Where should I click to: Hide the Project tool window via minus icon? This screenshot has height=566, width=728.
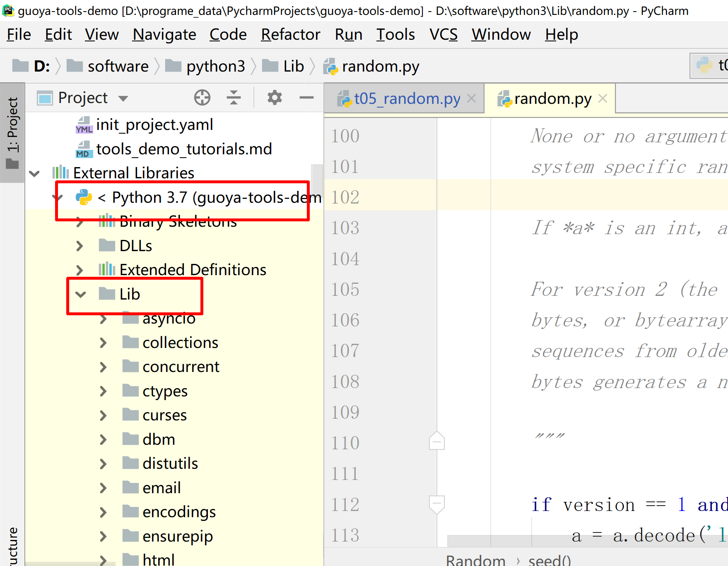pyautogui.click(x=306, y=98)
